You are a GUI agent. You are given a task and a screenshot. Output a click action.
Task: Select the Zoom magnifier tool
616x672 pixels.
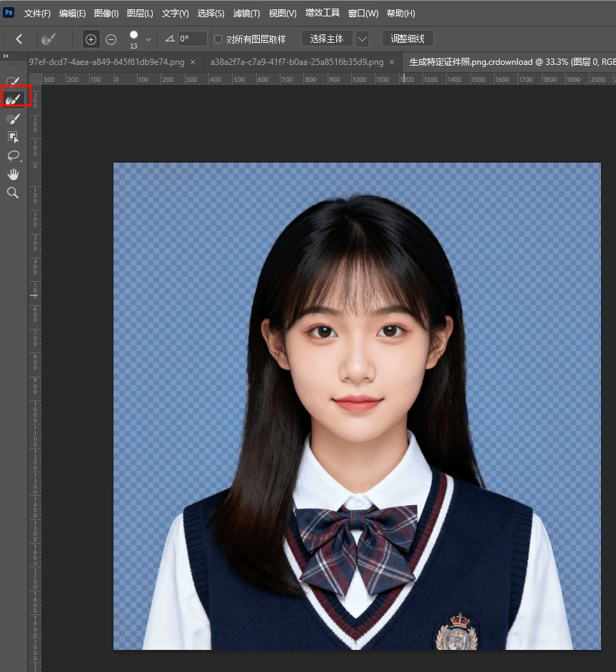13,193
